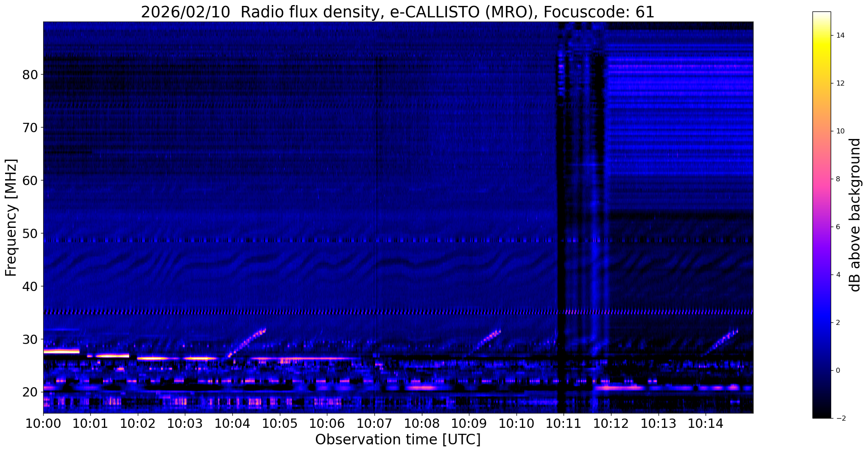Pick the pink 8 dB region of the colorbar
This screenshot has width=868, height=452.
click(821, 179)
